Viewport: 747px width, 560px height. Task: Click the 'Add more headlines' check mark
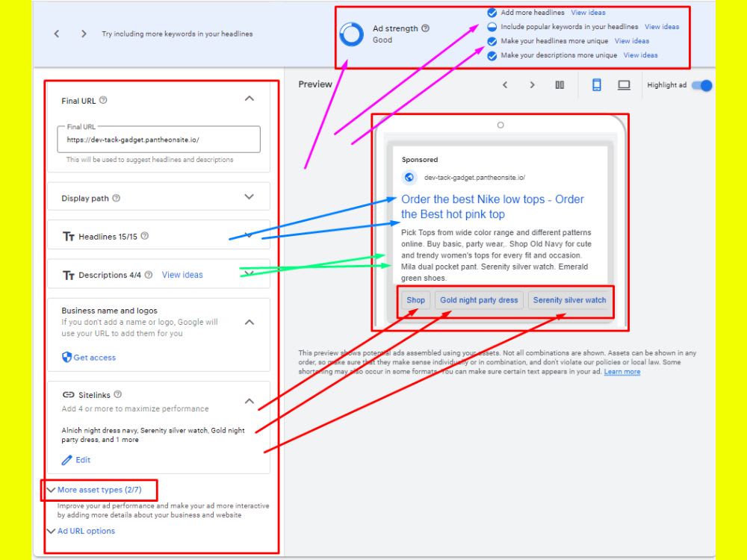pos(492,13)
